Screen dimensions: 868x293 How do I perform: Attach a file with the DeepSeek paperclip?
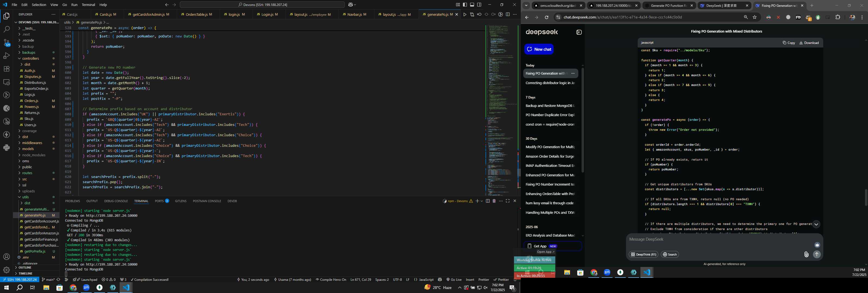pyautogui.click(x=806, y=254)
